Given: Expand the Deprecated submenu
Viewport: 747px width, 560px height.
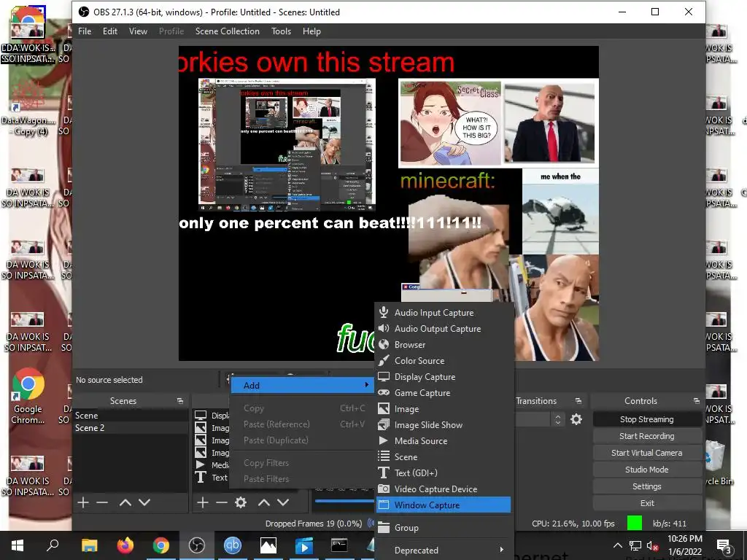Looking at the screenshot, I should click(443, 550).
